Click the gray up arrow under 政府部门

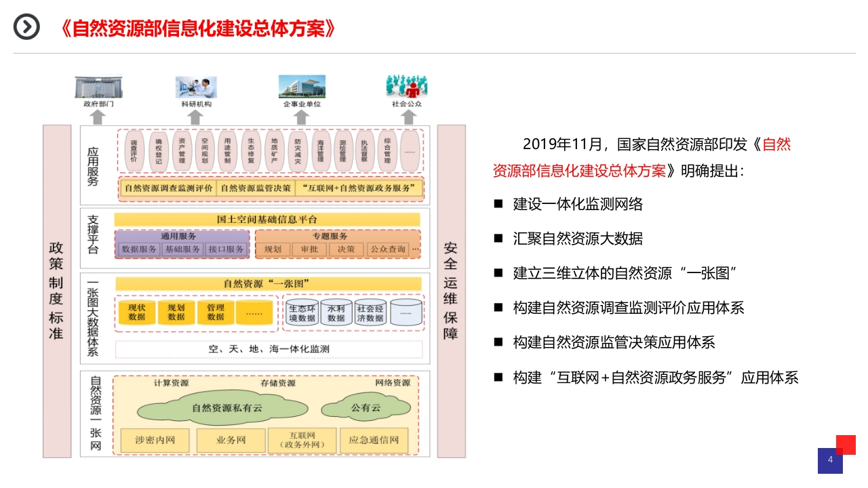[x=98, y=117]
